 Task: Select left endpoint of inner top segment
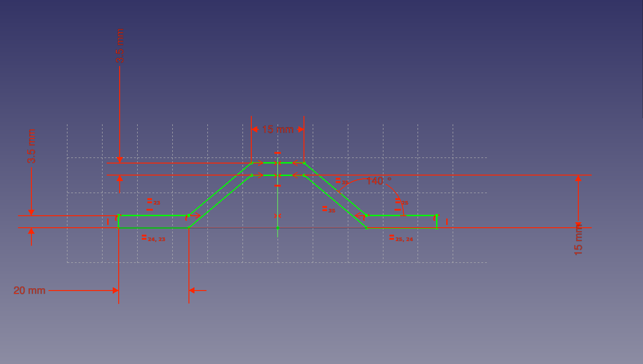[252, 175]
